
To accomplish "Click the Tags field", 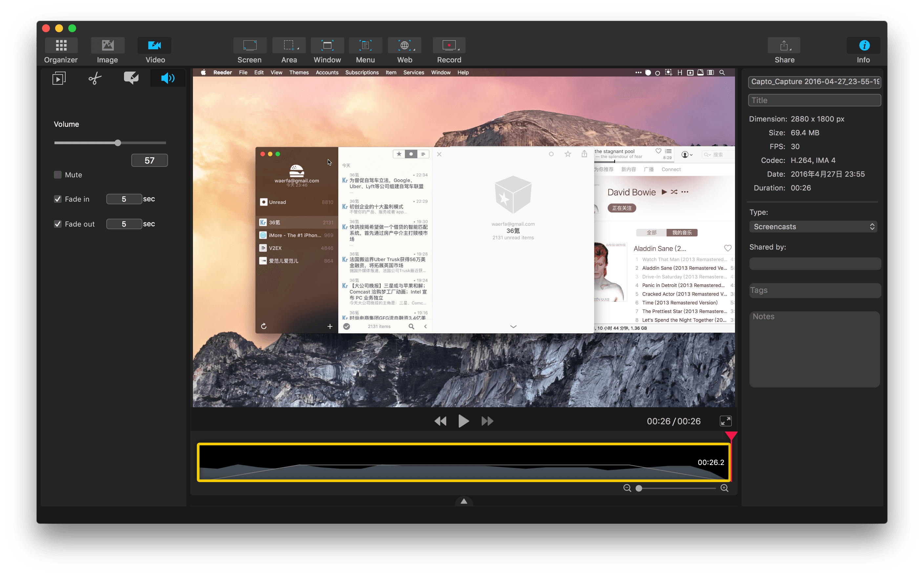I will (x=814, y=290).
